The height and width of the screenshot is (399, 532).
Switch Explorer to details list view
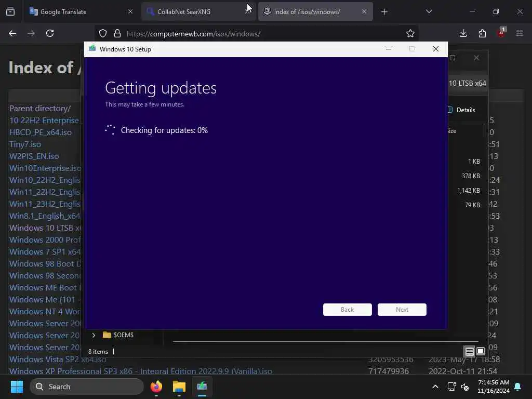(469, 351)
